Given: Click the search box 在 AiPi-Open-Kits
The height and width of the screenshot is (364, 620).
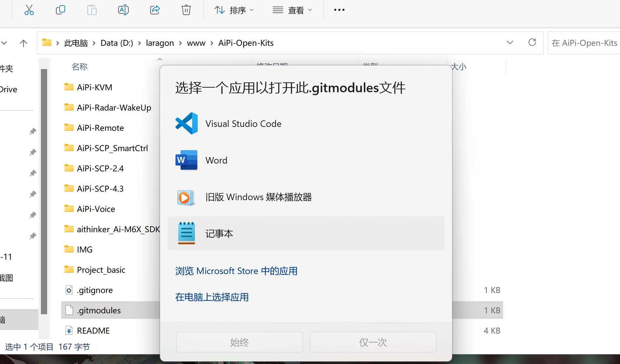Looking at the screenshot, I should (x=584, y=43).
